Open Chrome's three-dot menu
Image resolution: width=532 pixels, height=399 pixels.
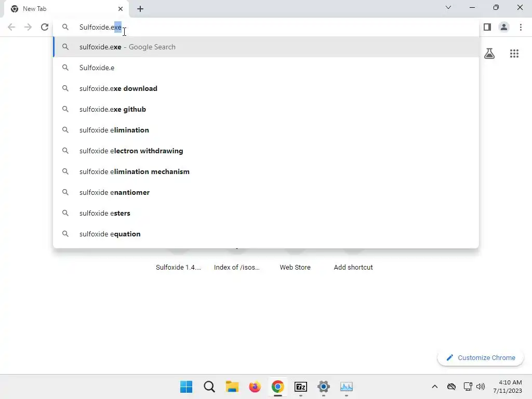coord(521,27)
